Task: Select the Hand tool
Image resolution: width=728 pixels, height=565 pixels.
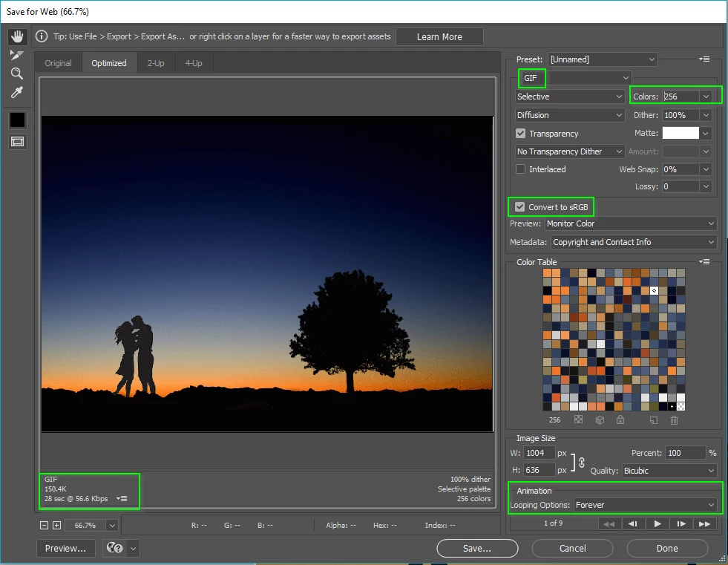Action: coord(17,36)
